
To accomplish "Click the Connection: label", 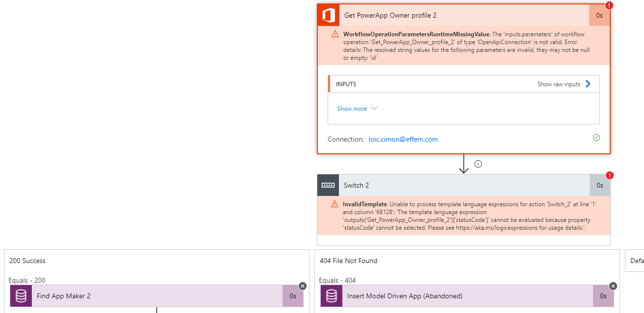I will tap(346, 139).
